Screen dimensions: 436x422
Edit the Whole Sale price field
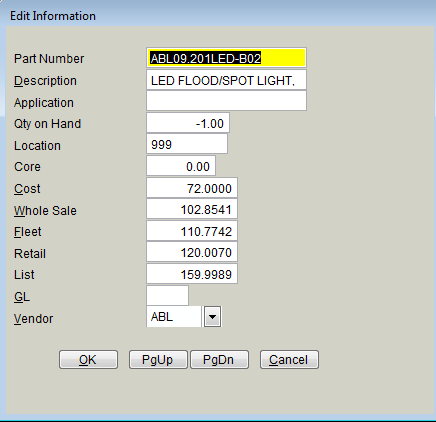tap(192, 209)
